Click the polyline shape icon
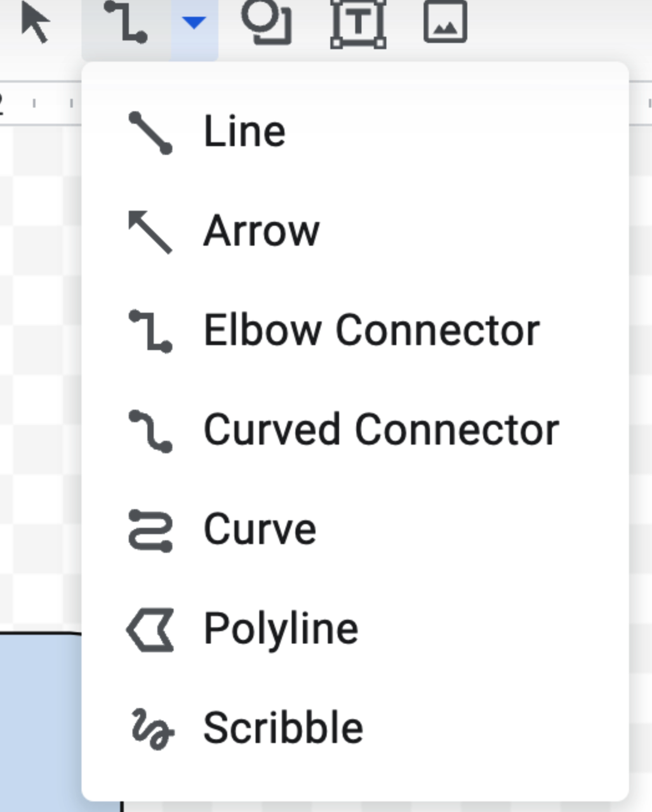The height and width of the screenshot is (812, 652). click(150, 630)
